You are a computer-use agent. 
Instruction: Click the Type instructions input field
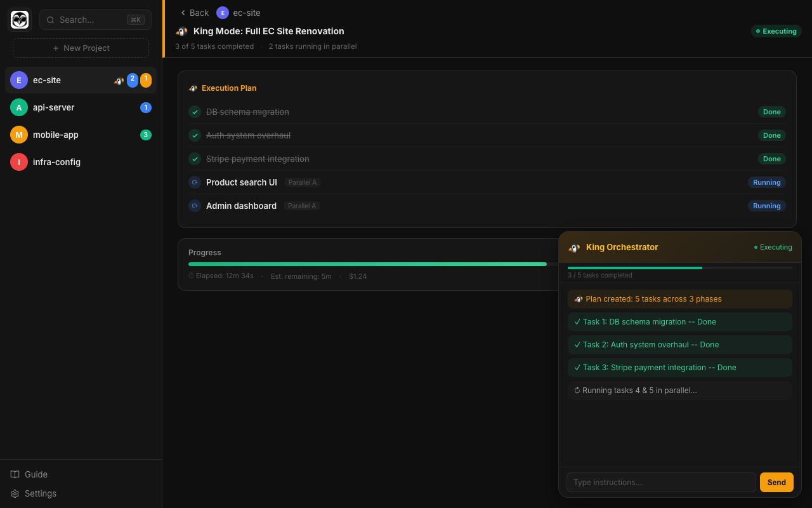click(661, 482)
